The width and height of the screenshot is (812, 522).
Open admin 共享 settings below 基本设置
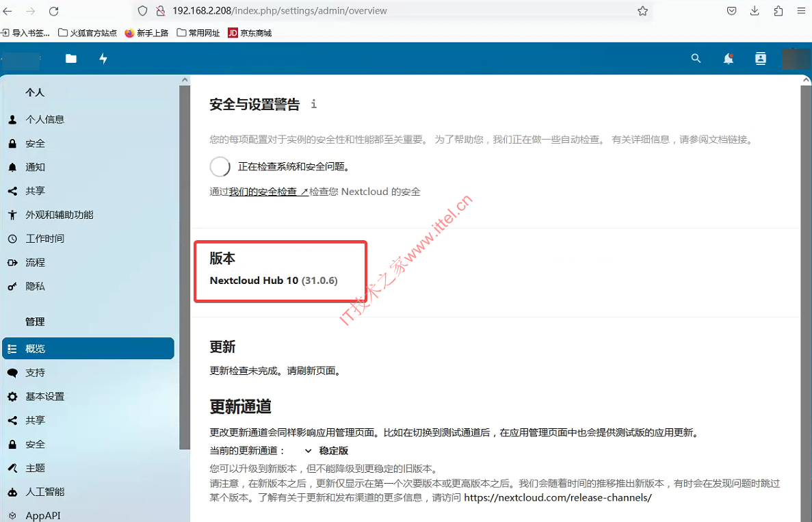[x=88, y=420]
